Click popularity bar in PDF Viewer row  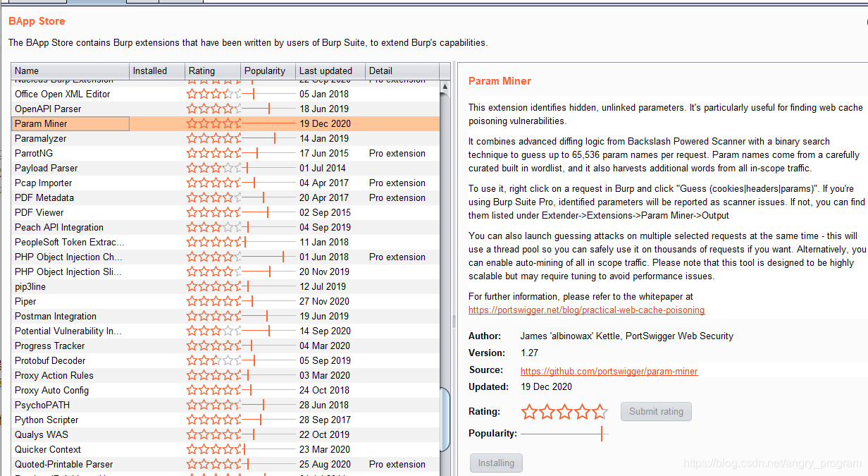[268, 212]
